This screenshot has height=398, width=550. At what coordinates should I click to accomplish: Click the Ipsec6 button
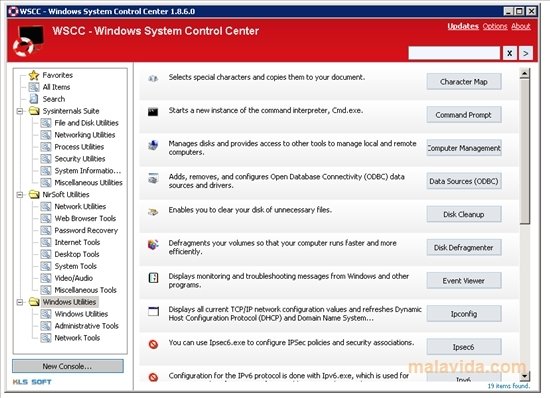(x=464, y=347)
